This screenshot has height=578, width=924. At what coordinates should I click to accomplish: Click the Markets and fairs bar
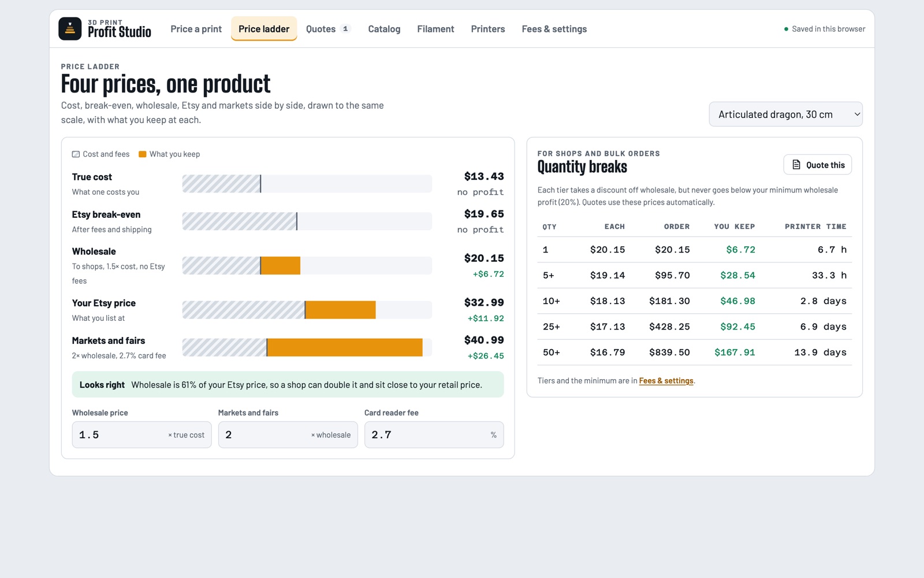[307, 347]
